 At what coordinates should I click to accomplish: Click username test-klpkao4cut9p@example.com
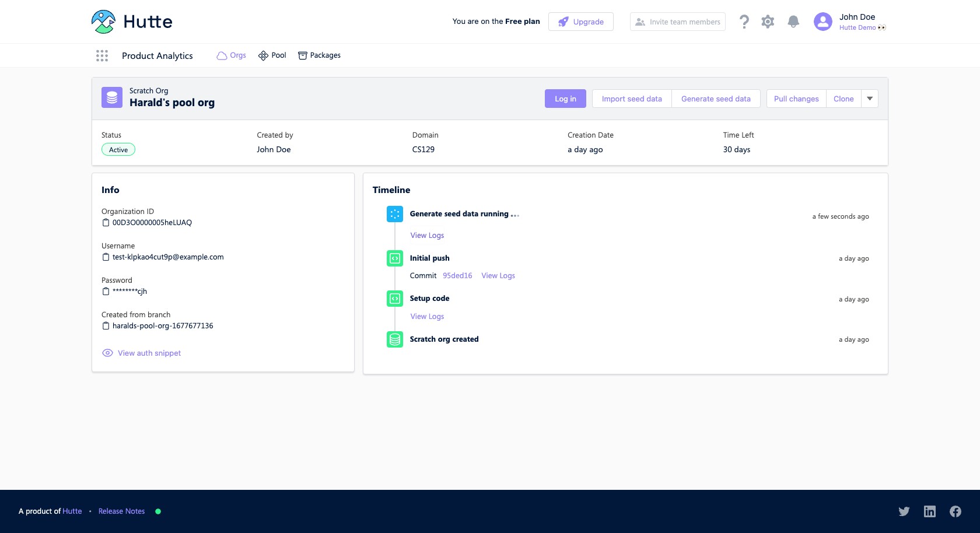(168, 257)
